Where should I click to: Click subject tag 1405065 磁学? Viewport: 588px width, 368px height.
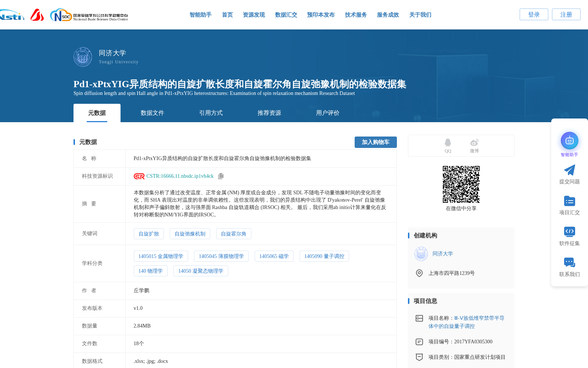pos(274,256)
